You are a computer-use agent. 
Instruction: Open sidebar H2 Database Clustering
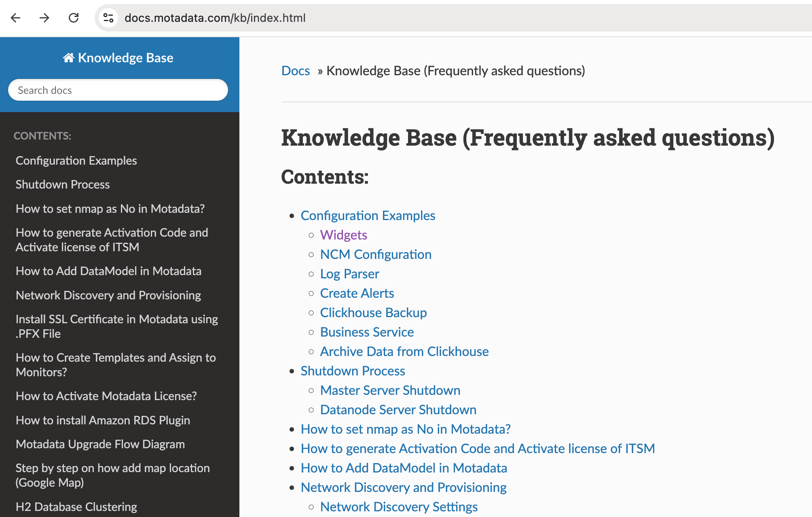[x=76, y=507]
